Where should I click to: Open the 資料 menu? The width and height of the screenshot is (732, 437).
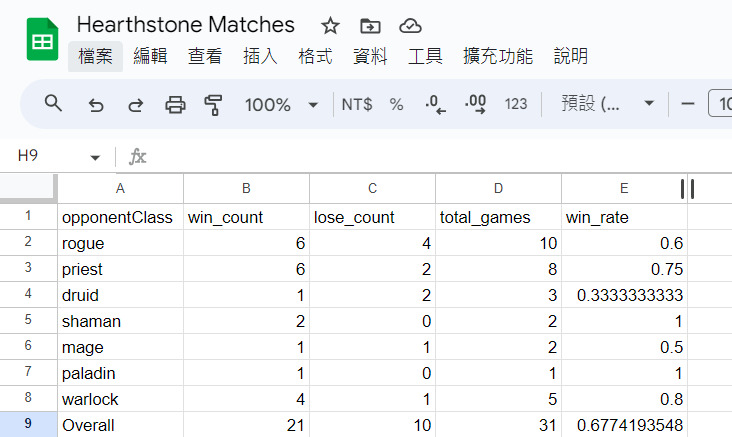click(370, 56)
